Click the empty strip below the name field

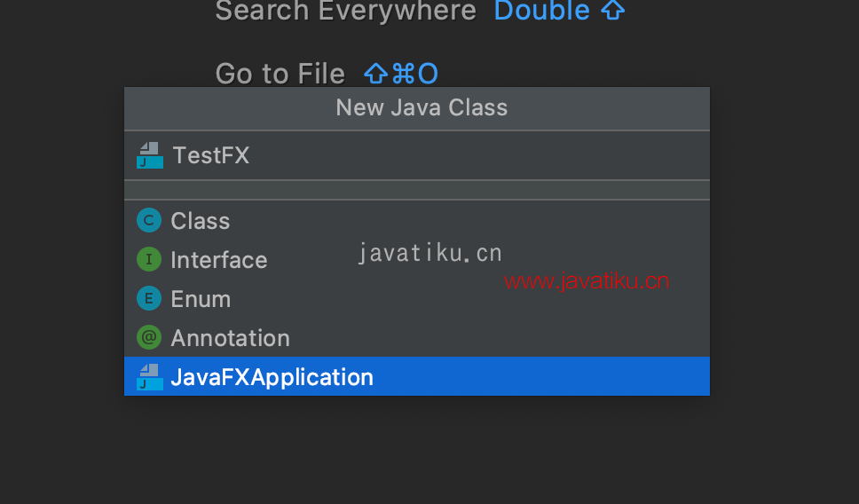click(417, 190)
